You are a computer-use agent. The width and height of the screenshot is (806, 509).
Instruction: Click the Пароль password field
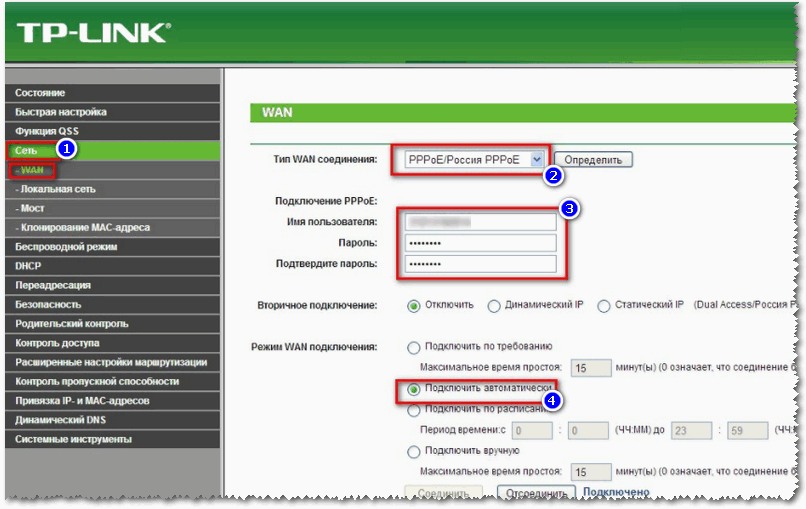[479, 243]
